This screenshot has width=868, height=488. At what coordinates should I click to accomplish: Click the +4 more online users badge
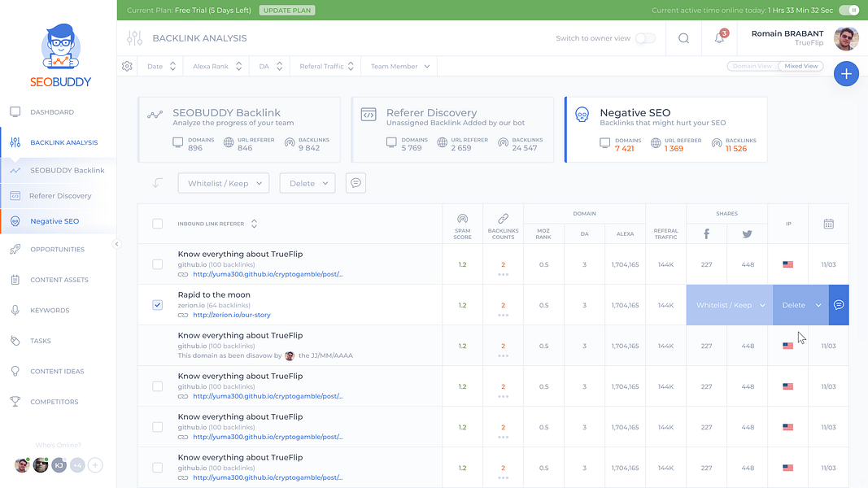(77, 465)
